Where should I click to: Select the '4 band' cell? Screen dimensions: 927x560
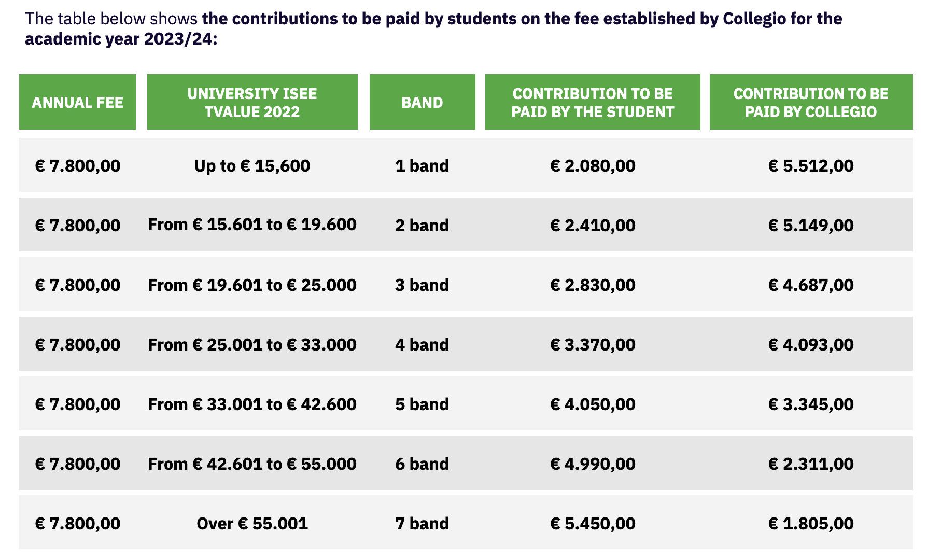pos(422,344)
